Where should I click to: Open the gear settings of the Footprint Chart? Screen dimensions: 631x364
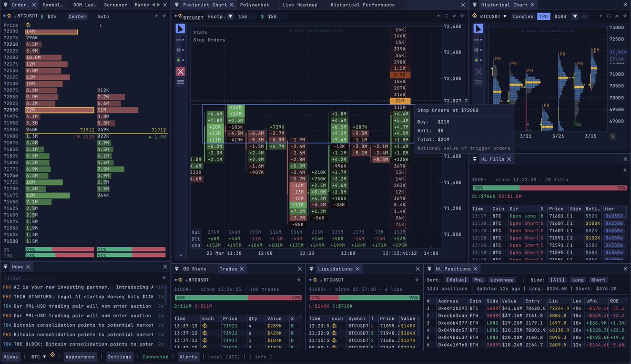click(462, 16)
